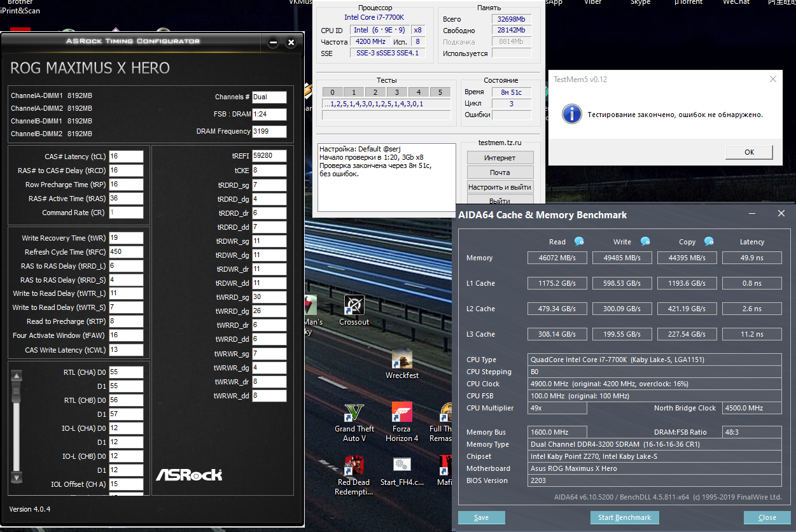Click Start Benchmark in AIDA64
The image size is (796, 532).
[625, 517]
